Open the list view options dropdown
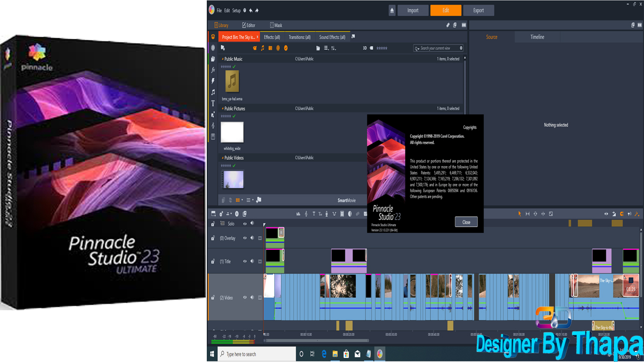 pyautogui.click(x=327, y=48)
